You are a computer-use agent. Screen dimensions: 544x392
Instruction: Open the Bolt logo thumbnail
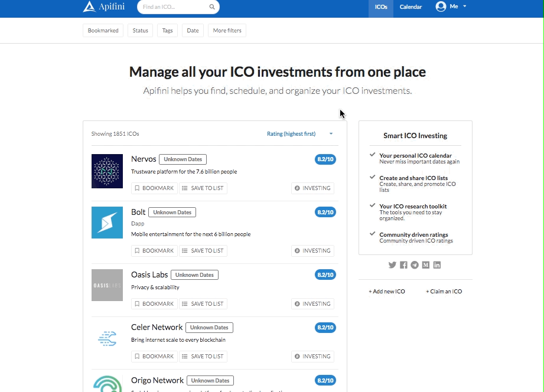(107, 223)
